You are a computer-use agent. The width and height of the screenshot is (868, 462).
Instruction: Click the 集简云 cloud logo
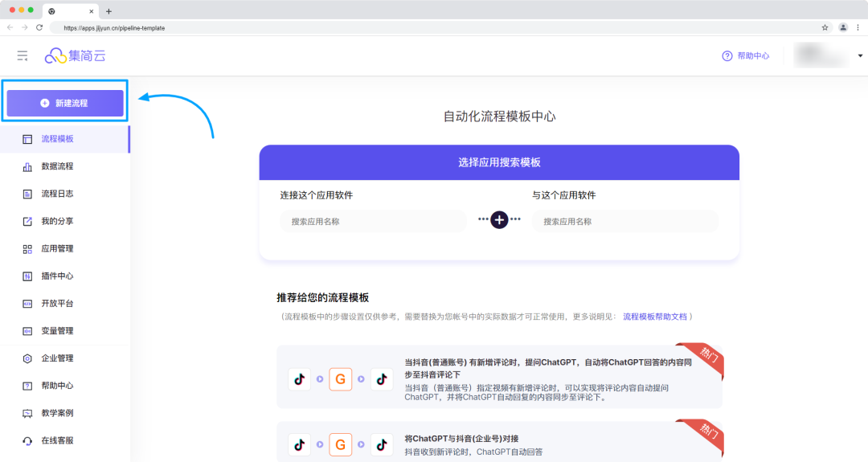coord(55,55)
